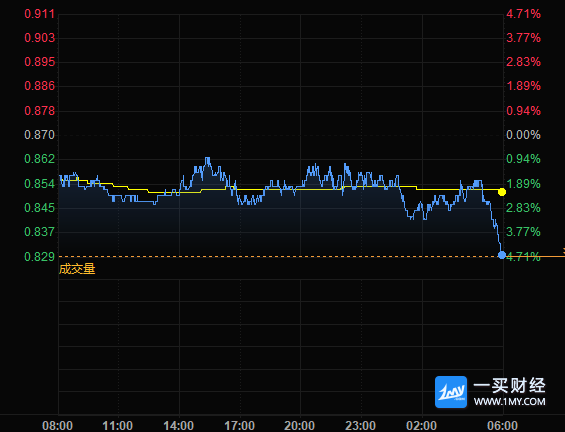
Task: Click the 成交量 volume label
Action: tap(77, 269)
